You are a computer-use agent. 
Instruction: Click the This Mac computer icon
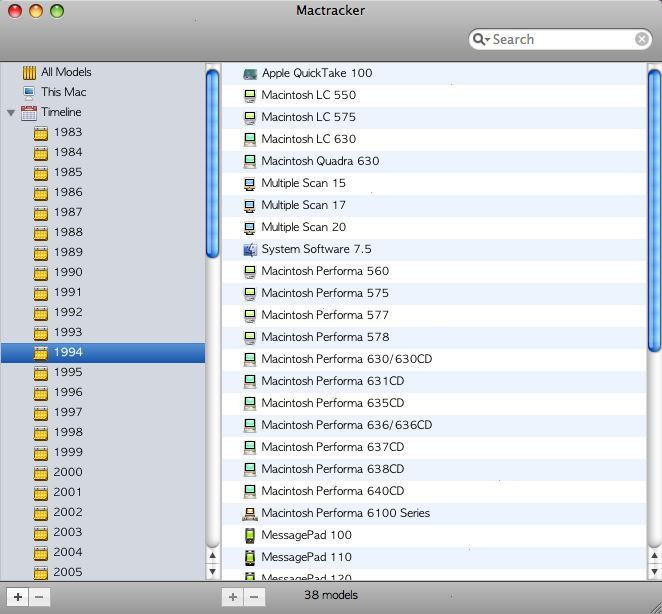pyautogui.click(x=29, y=92)
